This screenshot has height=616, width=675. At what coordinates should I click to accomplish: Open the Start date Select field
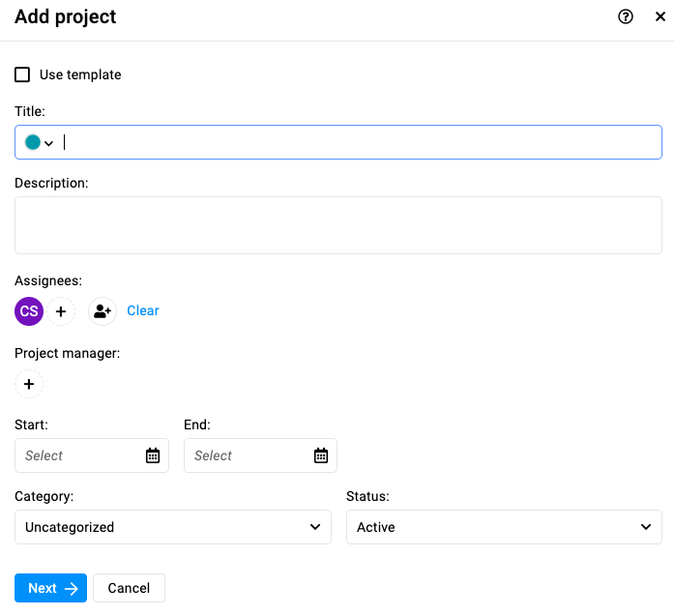92,455
